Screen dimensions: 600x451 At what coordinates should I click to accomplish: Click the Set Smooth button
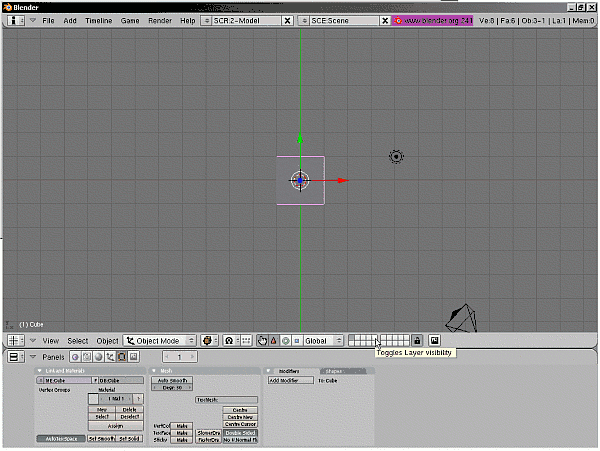[x=101, y=439]
